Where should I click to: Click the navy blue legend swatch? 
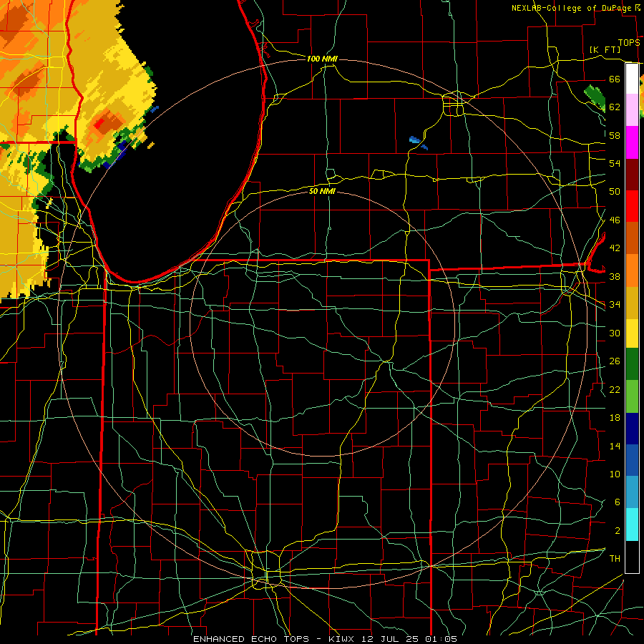pyautogui.click(x=632, y=429)
